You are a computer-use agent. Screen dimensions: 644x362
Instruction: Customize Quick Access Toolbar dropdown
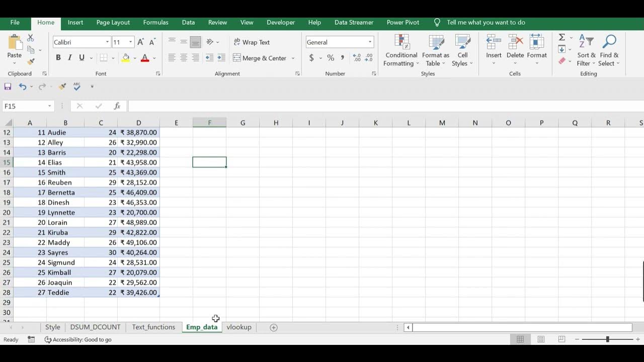(92, 86)
